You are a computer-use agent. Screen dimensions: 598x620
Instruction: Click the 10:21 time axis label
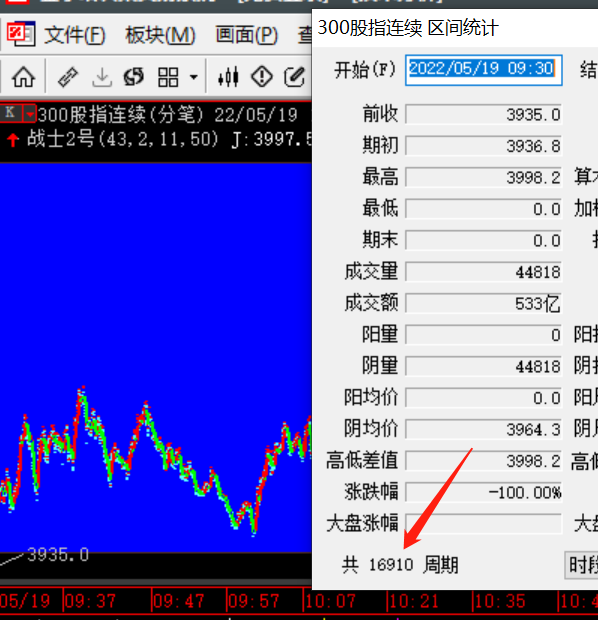(414, 601)
